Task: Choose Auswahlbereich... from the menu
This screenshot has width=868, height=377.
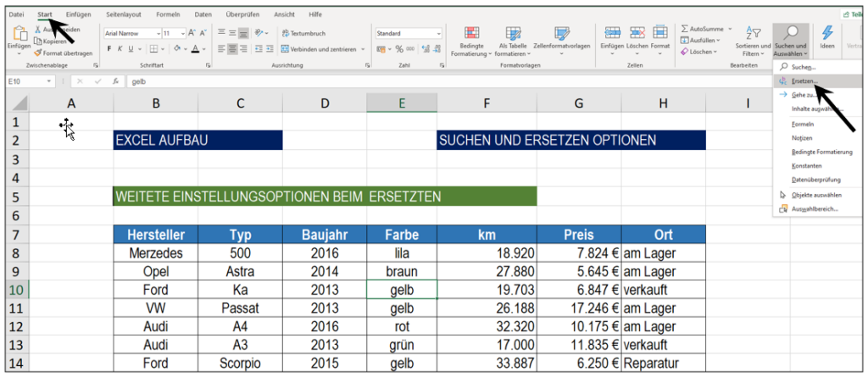Action: [816, 208]
